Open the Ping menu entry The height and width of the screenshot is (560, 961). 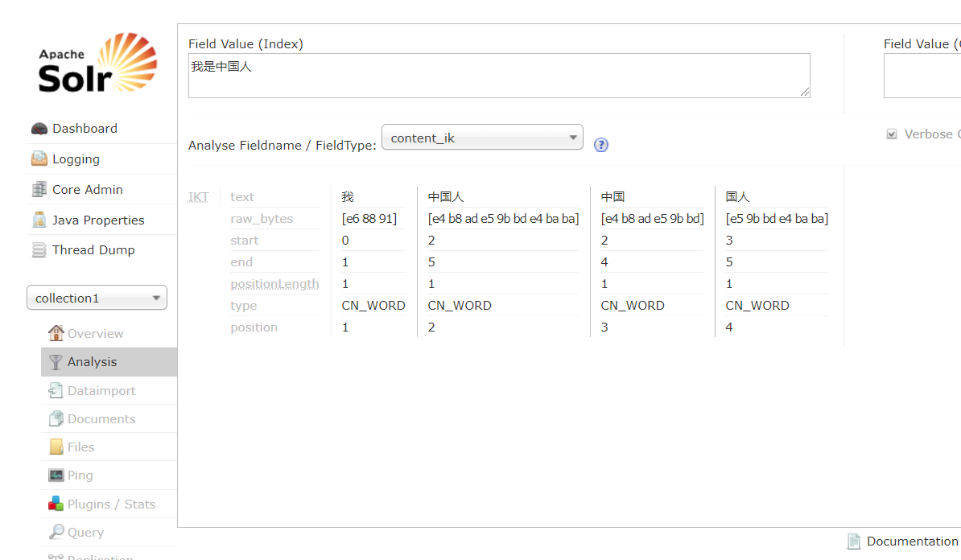point(80,476)
